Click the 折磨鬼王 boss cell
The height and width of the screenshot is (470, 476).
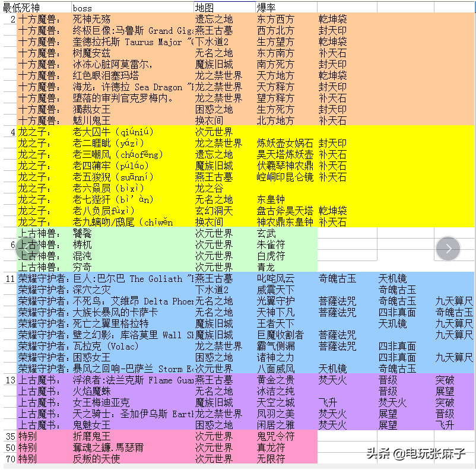point(91,436)
